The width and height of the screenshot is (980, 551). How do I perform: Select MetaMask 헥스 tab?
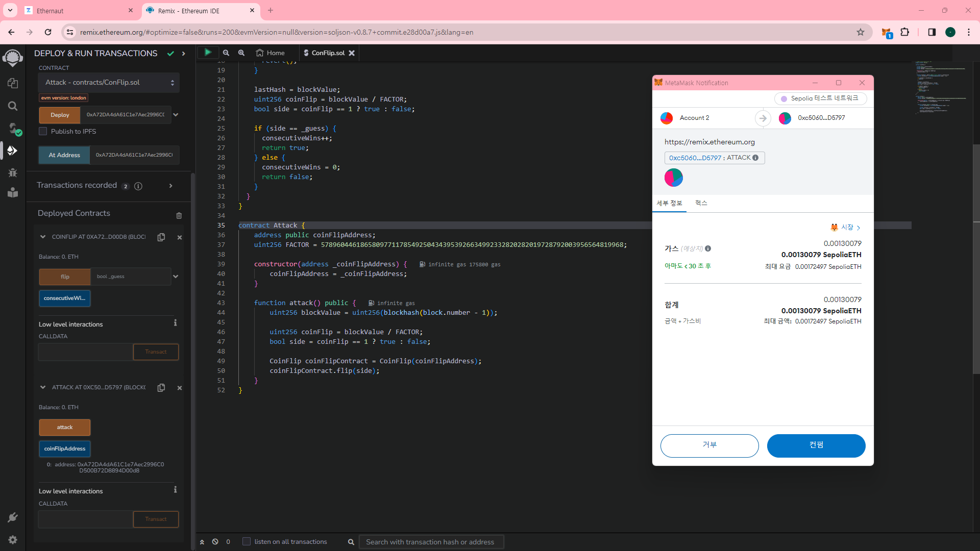click(701, 203)
